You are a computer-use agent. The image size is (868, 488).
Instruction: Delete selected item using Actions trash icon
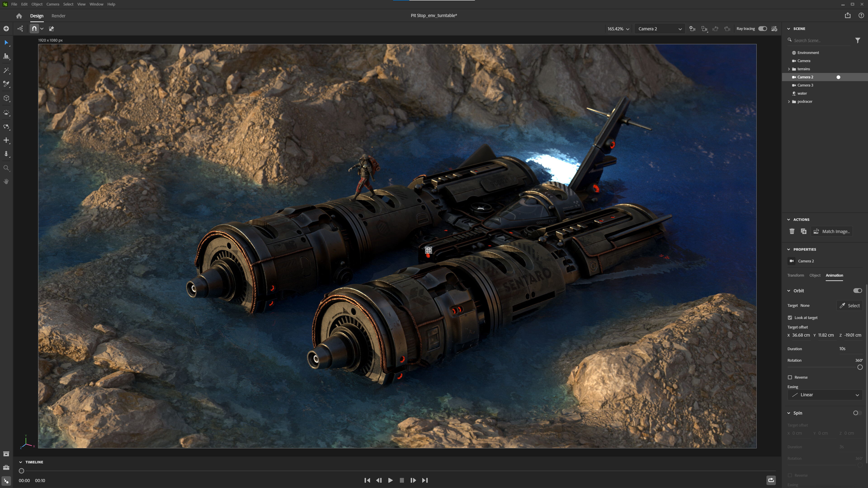(792, 231)
